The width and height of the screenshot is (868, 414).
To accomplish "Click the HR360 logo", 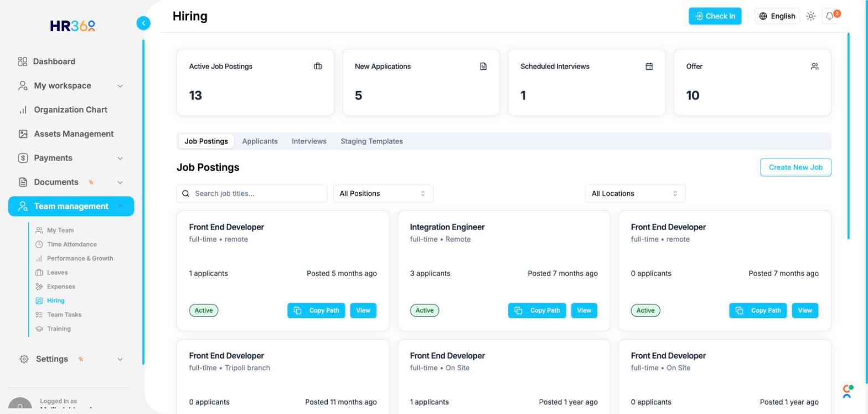I will (x=73, y=26).
